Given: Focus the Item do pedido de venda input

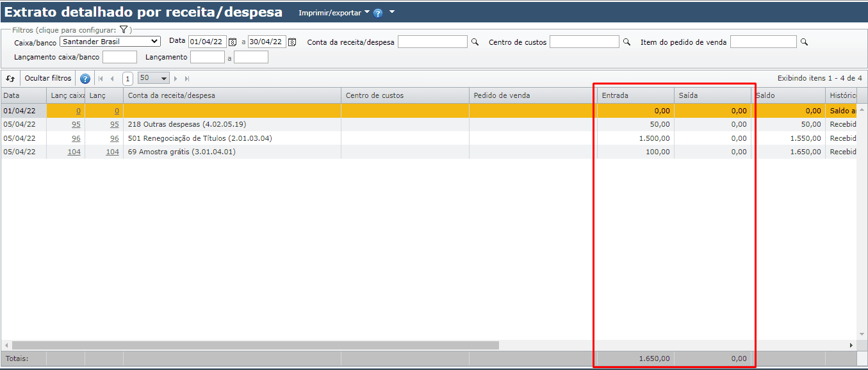Looking at the screenshot, I should [x=764, y=42].
